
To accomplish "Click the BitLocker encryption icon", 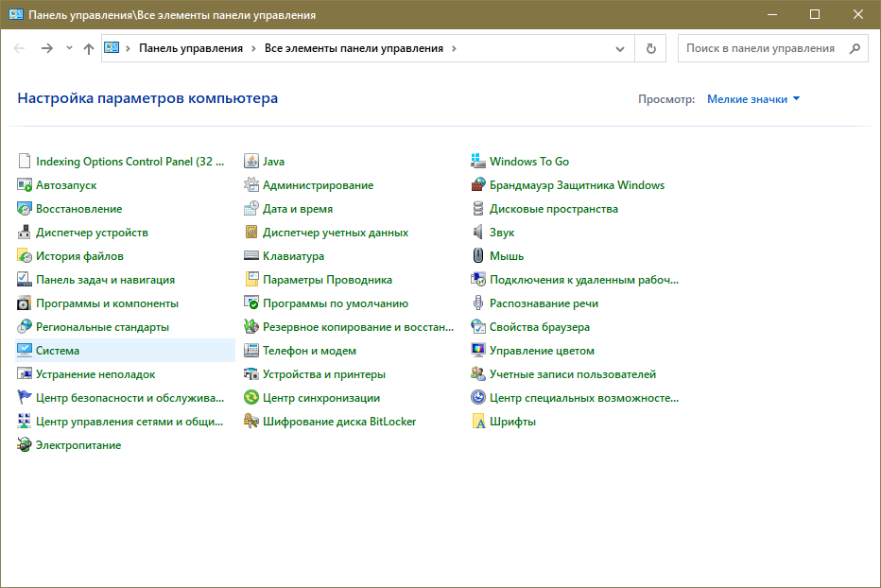I will coord(251,422).
